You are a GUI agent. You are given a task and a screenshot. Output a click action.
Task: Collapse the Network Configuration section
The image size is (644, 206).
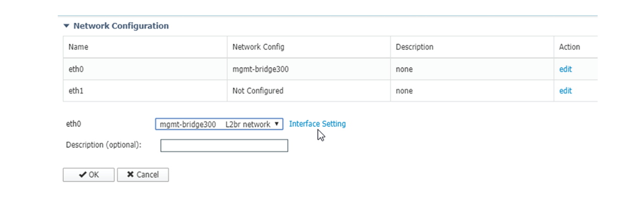coord(66,26)
